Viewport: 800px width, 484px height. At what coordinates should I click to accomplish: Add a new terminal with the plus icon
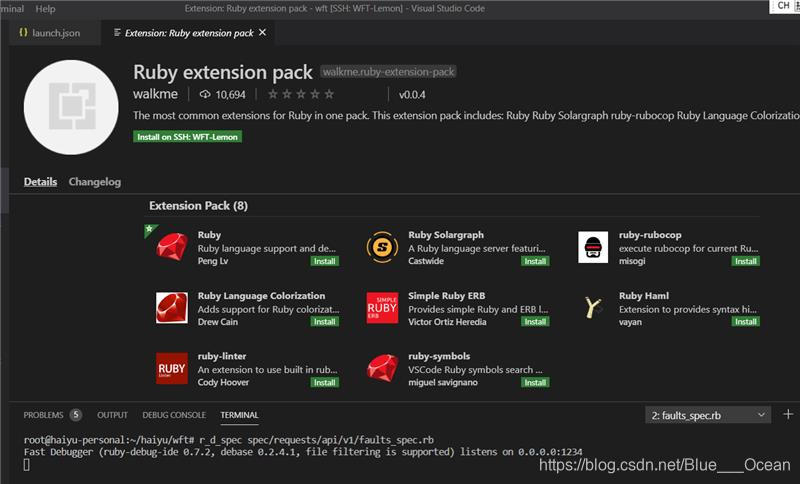click(788, 414)
